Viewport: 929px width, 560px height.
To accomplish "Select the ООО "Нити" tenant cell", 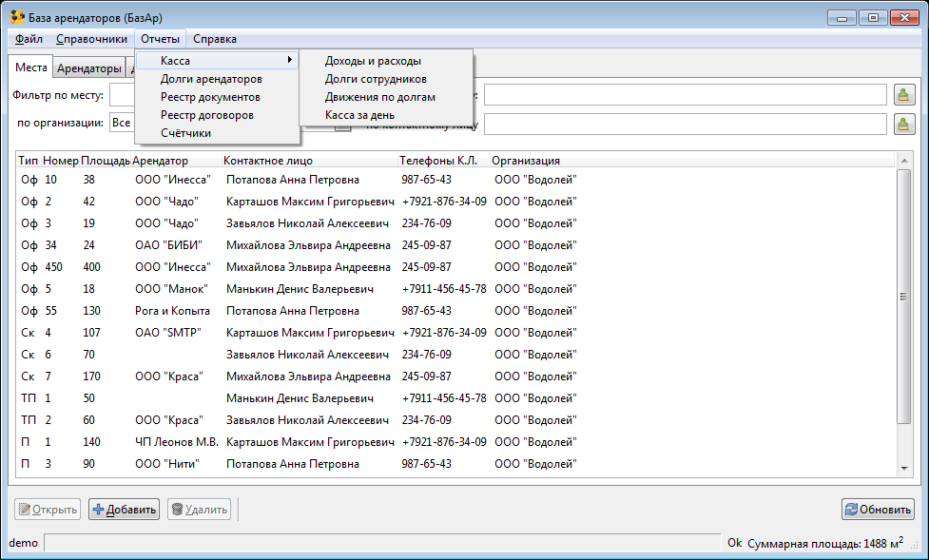I will (x=167, y=464).
